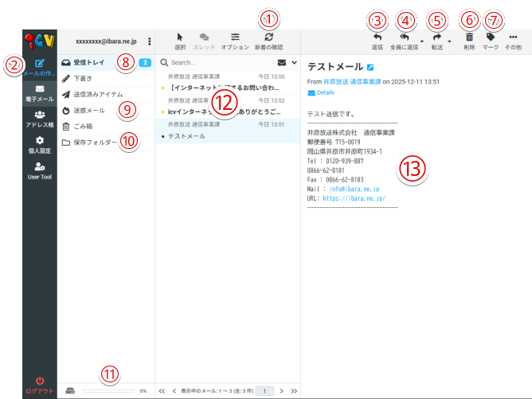Screen dimensions: 532x399
Task: Click the 返信 reply icon
Action: (377, 38)
